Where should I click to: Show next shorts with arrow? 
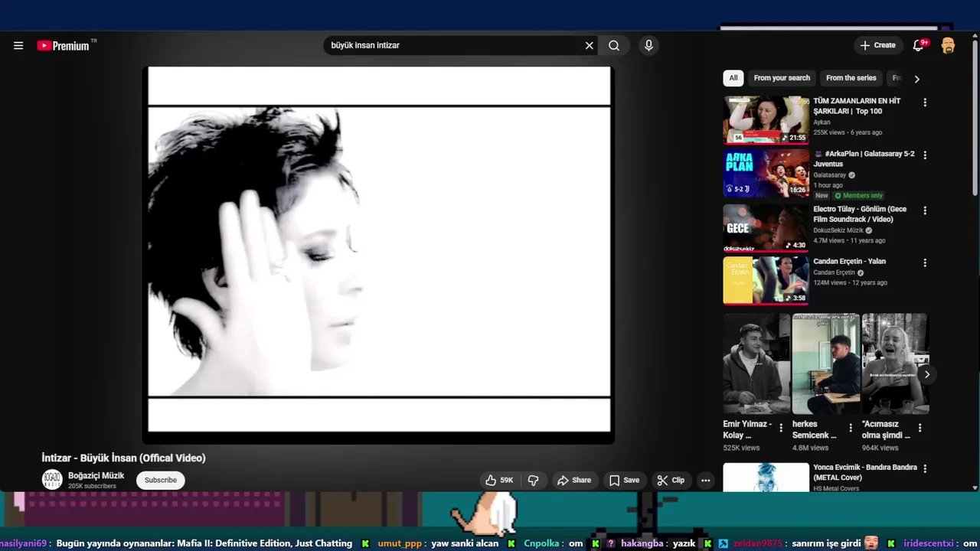tap(926, 374)
